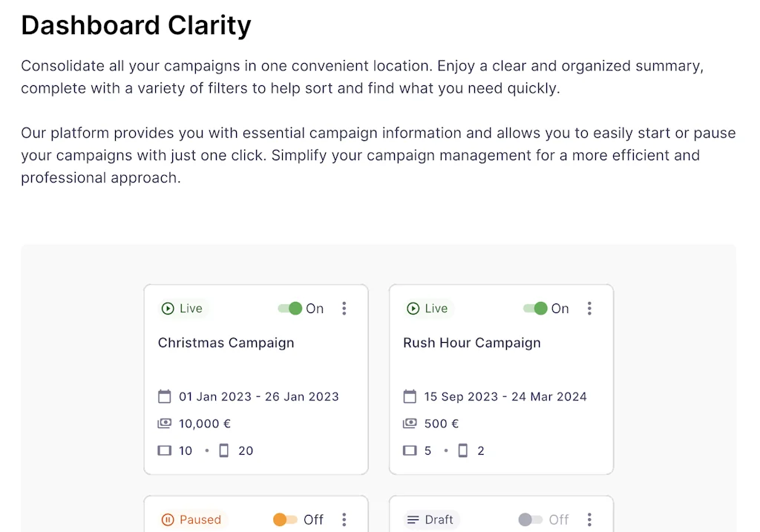Click the mobile icon next to the number 20
Screen dimensions: 760x532
point(224,450)
